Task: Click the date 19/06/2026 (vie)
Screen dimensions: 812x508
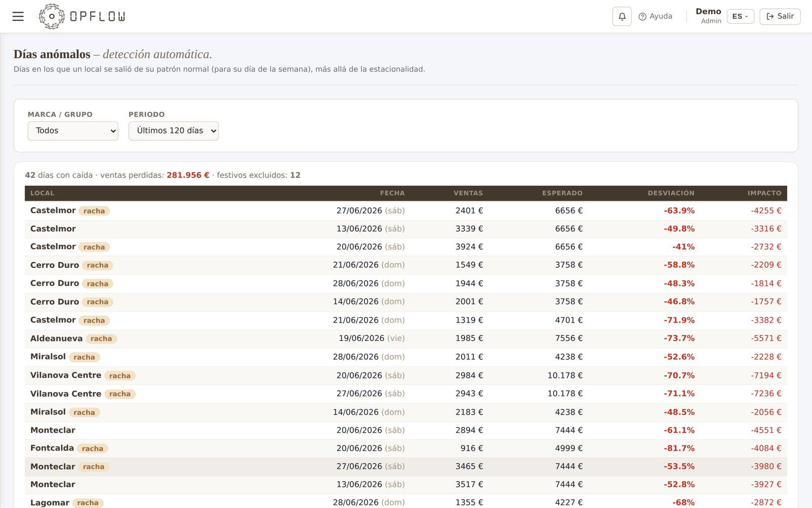Action: point(371,338)
